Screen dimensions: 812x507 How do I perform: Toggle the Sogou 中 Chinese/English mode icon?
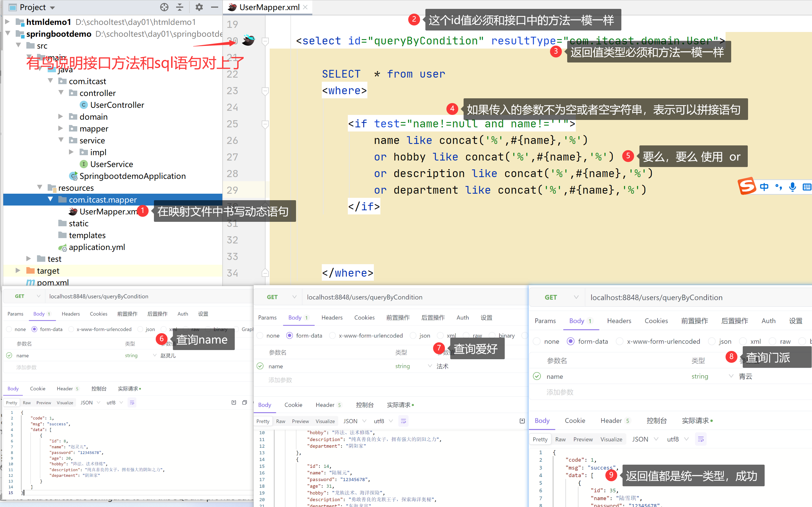[x=764, y=187]
